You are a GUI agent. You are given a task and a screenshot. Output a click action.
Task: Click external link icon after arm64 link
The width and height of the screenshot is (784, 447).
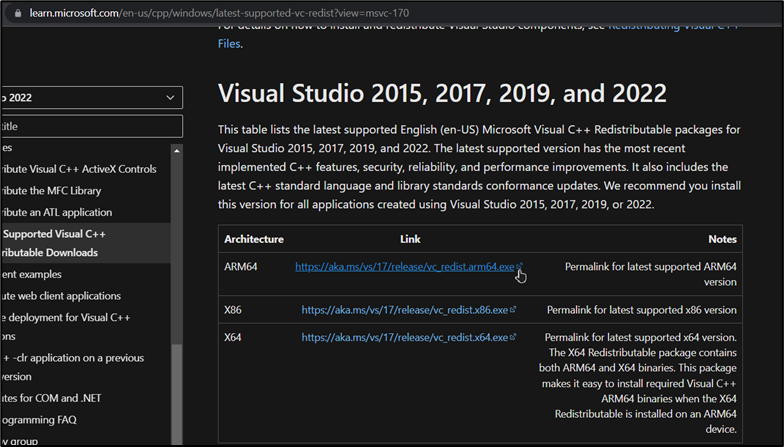point(520,266)
